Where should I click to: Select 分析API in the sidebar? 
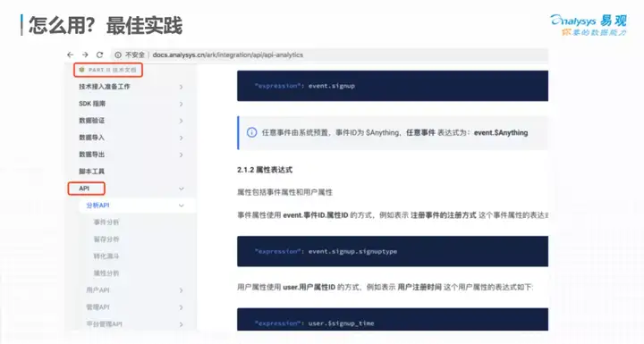tap(97, 206)
